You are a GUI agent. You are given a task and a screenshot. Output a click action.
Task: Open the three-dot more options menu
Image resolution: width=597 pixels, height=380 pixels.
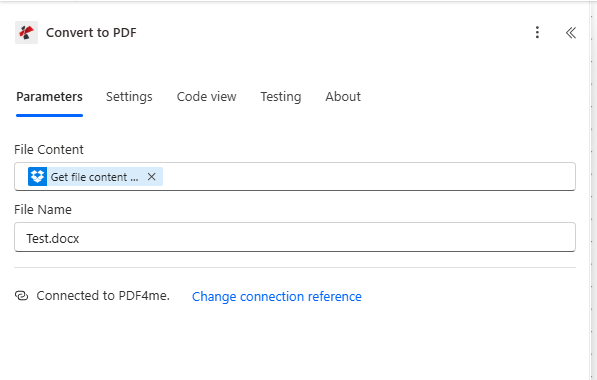537,32
